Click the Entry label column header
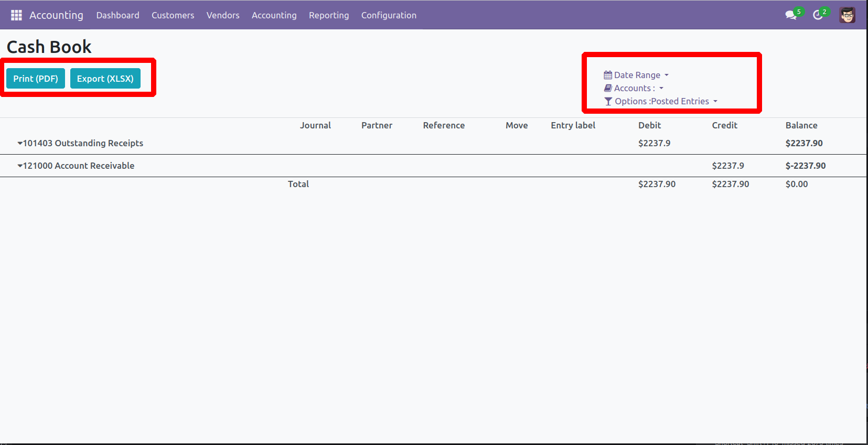This screenshot has width=868, height=445. coord(573,125)
